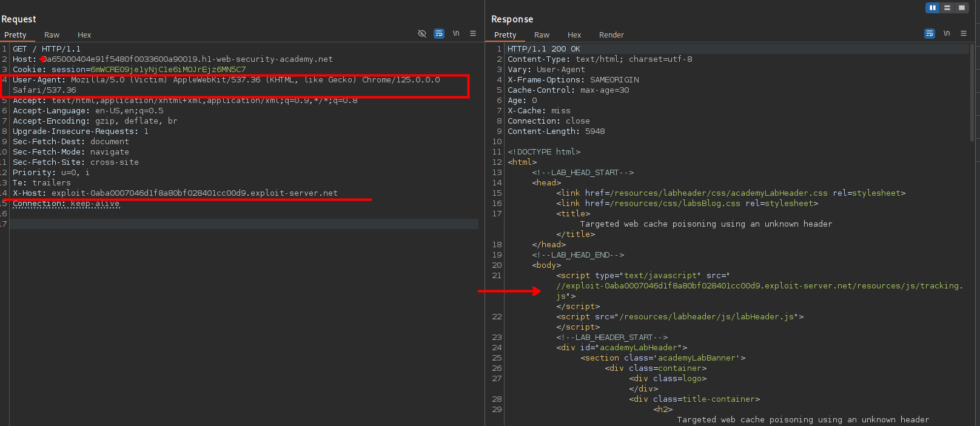Click the X-Host exploit-server header line

click(x=175, y=193)
